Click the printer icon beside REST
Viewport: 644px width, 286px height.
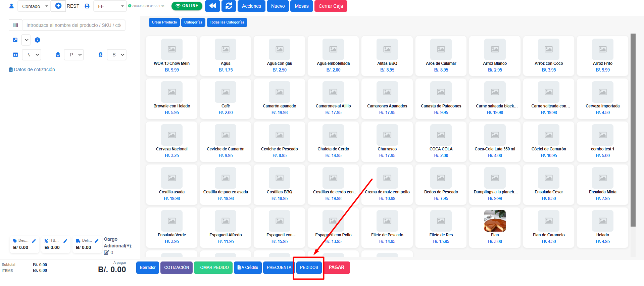tap(87, 6)
